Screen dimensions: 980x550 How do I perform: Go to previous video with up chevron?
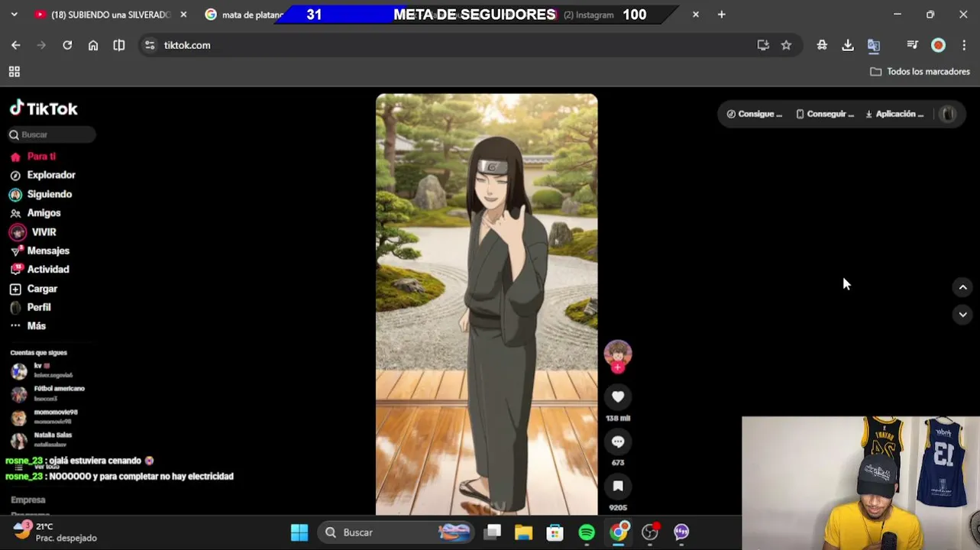tap(962, 287)
